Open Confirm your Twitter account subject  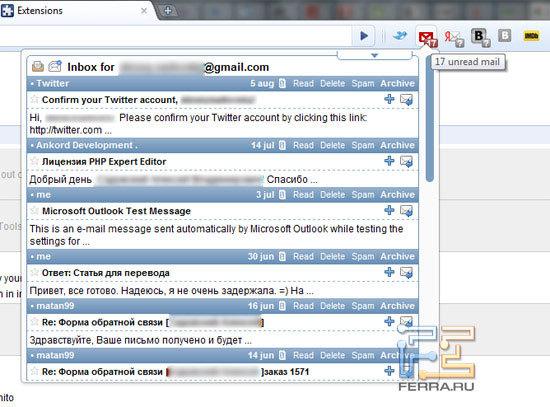point(110,100)
